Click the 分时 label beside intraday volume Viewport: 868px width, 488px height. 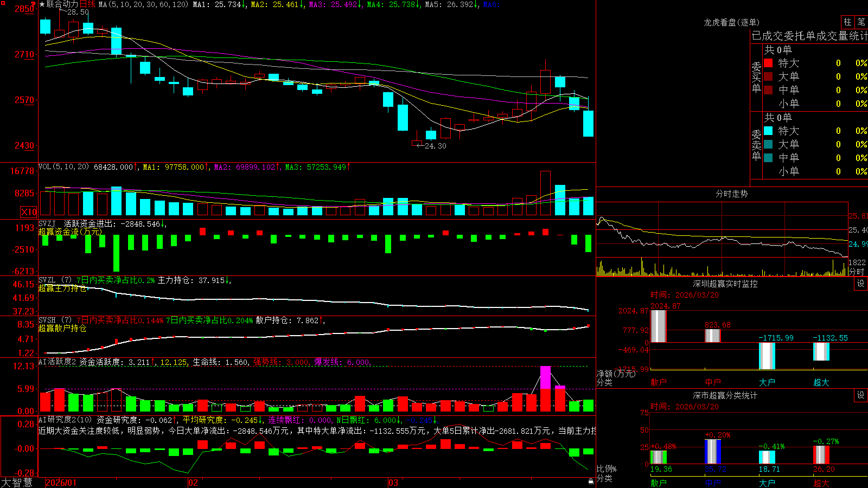click(857, 271)
